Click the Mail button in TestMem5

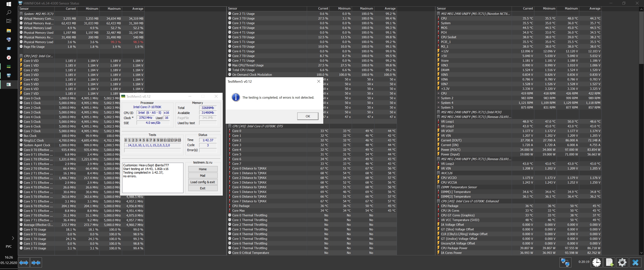point(203,175)
